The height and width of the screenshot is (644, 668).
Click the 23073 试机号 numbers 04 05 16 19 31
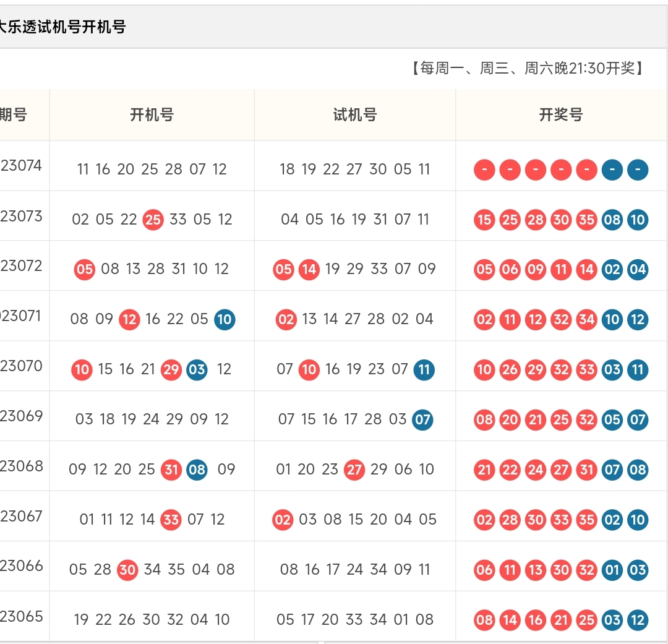334,219
